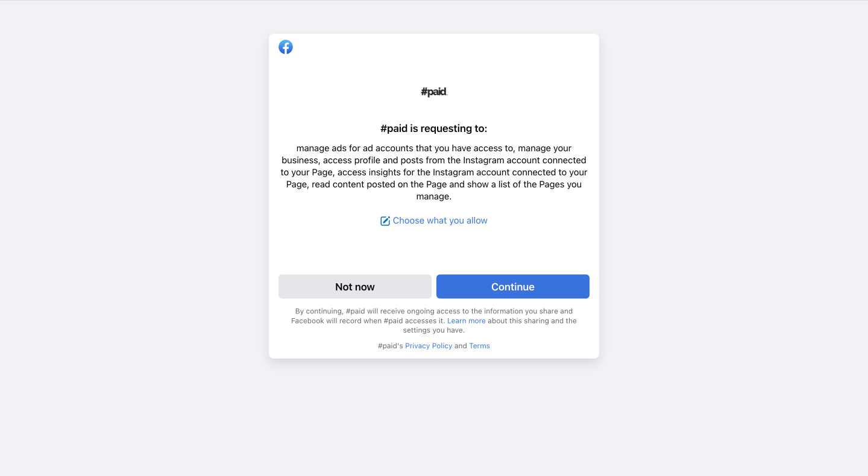Screen dimensions: 868x476
Task: Click the 'Facebook will record' disclaimer text
Action: point(368,321)
